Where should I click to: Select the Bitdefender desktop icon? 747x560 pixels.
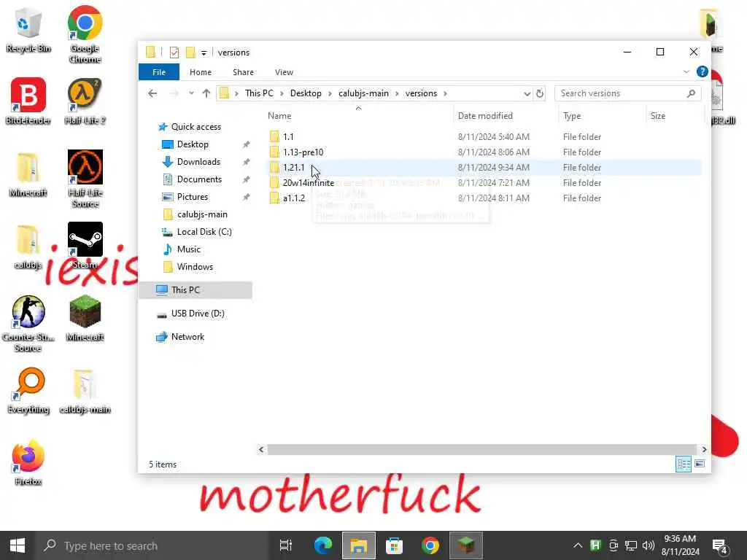[x=28, y=101]
